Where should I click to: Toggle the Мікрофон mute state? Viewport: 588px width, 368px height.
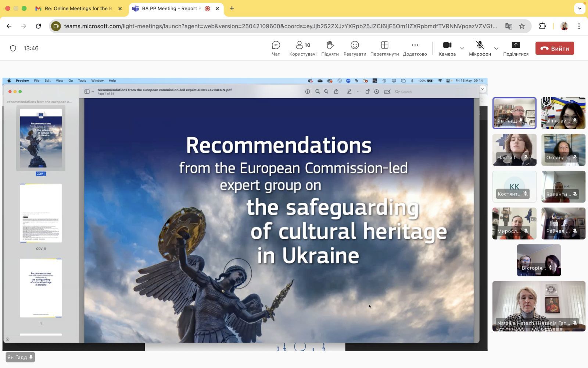pyautogui.click(x=480, y=49)
